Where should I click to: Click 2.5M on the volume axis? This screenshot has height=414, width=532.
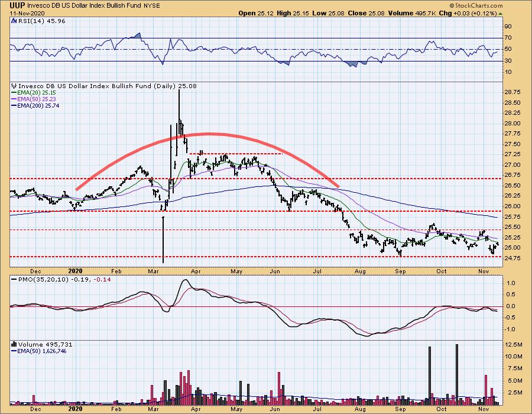pos(515,393)
